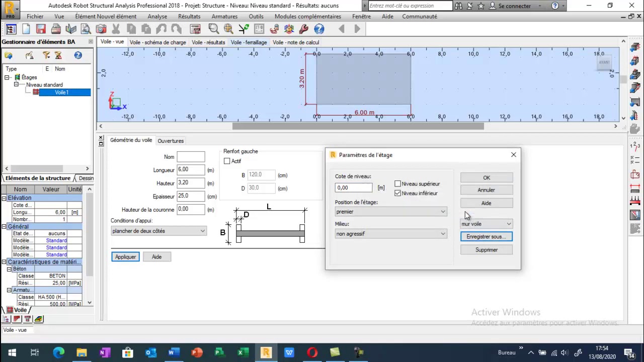Viewport: 644px width, 362px height.
Task: Open the Milieu dropdown showing non agressif
Action: point(390,234)
